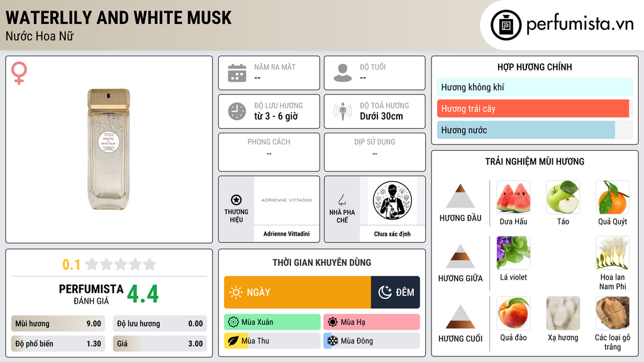Screen dimensions: 644x362
Task: Click the leaf icon next to Mùa Thu
Action: 233,341
